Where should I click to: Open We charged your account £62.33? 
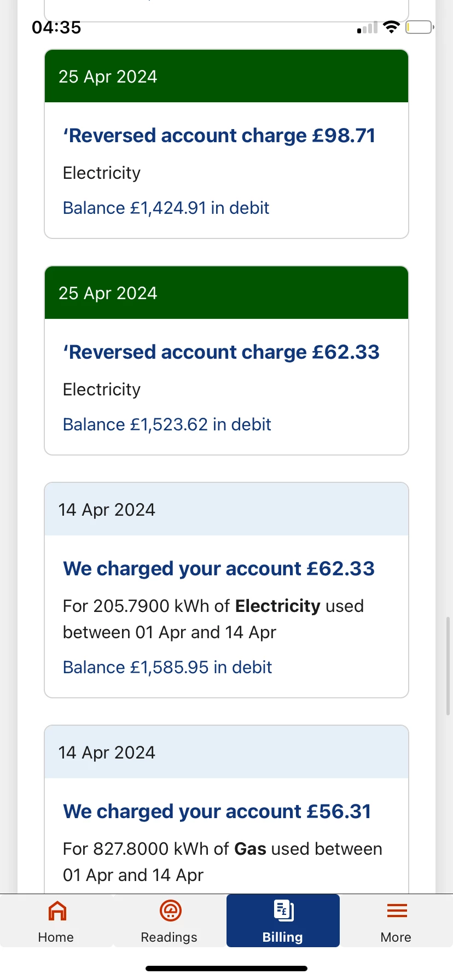[x=219, y=569]
